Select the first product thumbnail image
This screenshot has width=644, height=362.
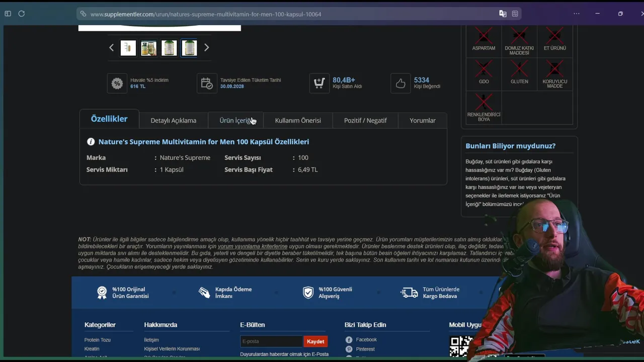click(128, 48)
